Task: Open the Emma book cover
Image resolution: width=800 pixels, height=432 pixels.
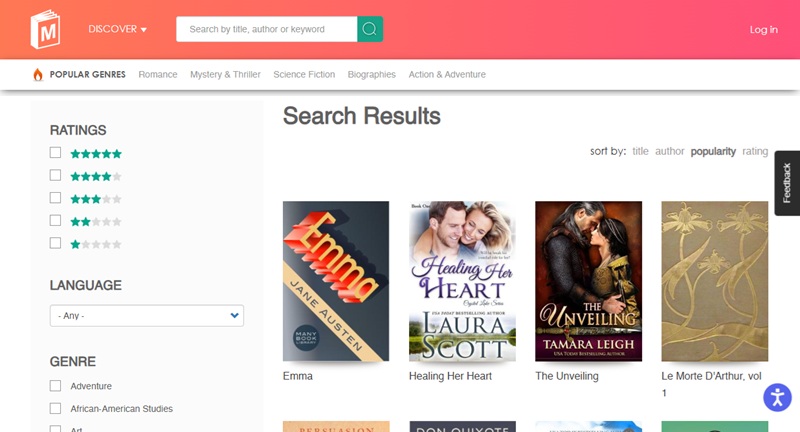Action: coord(336,281)
